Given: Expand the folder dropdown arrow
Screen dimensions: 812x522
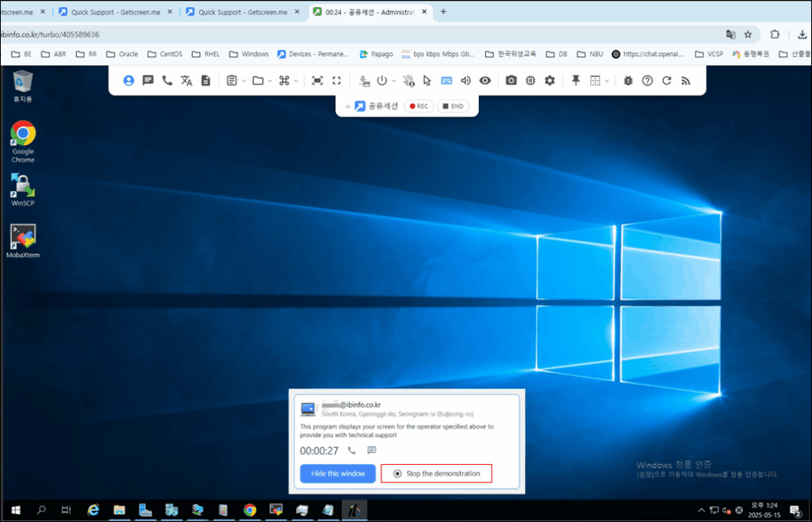Looking at the screenshot, I should tap(270, 81).
